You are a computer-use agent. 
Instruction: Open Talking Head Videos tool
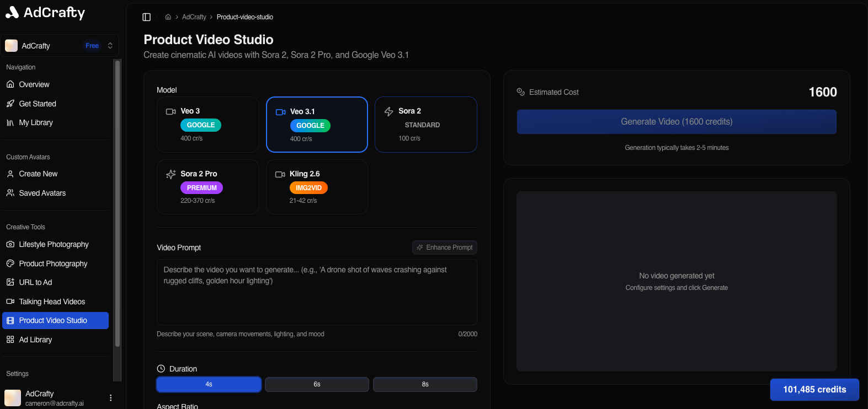[x=55, y=302]
